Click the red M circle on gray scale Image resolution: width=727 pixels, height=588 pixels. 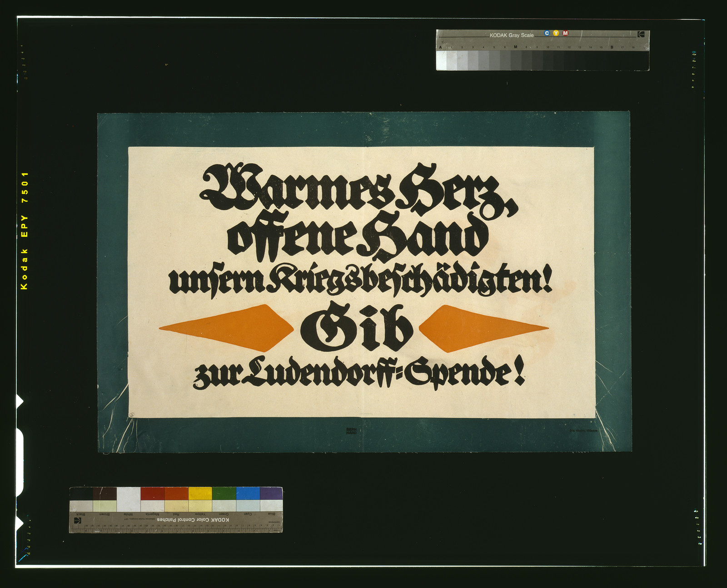coord(565,33)
